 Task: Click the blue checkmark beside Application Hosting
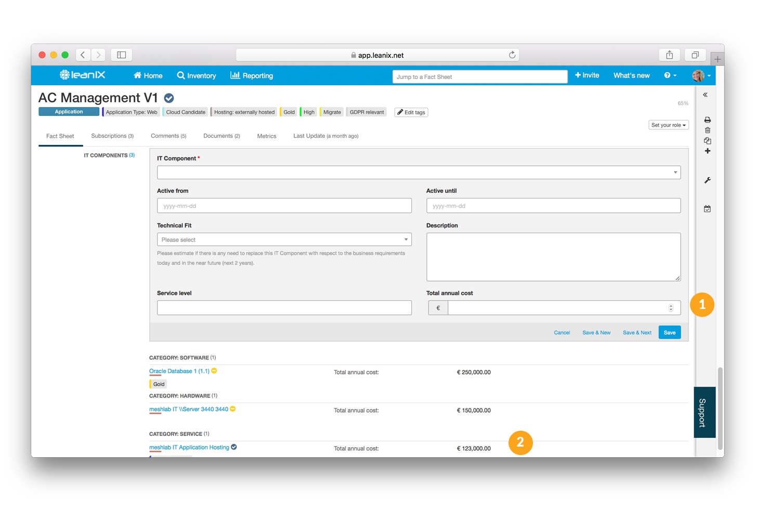pyautogui.click(x=234, y=447)
